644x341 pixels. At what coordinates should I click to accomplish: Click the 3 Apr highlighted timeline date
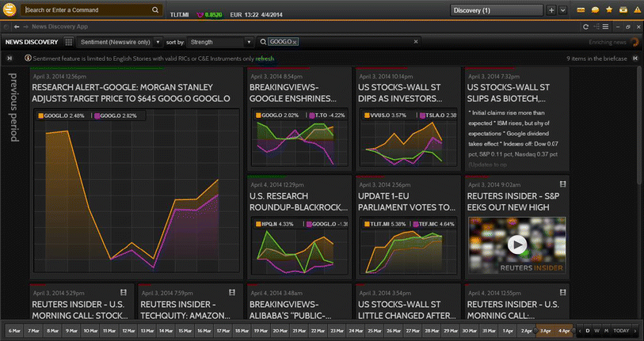click(x=546, y=331)
